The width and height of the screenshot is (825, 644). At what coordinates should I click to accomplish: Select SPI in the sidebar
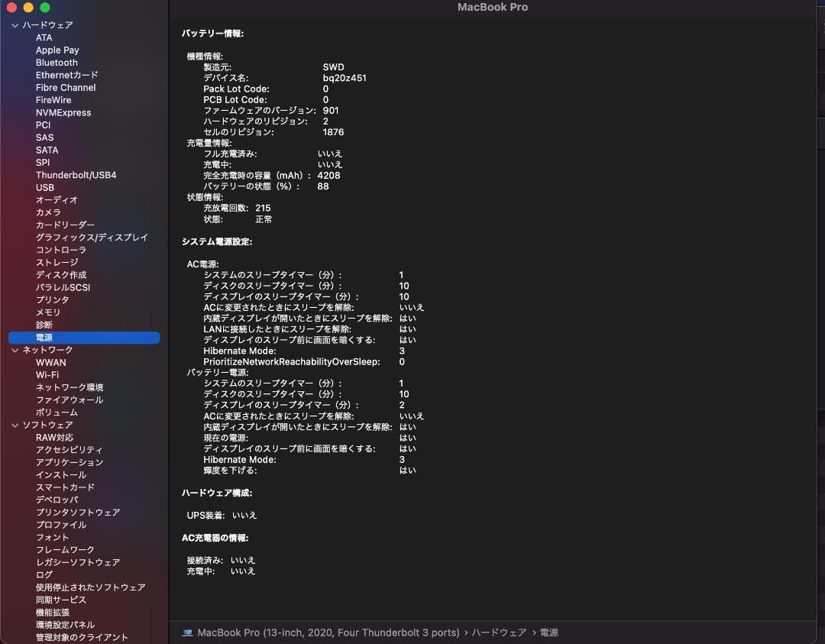(x=43, y=163)
